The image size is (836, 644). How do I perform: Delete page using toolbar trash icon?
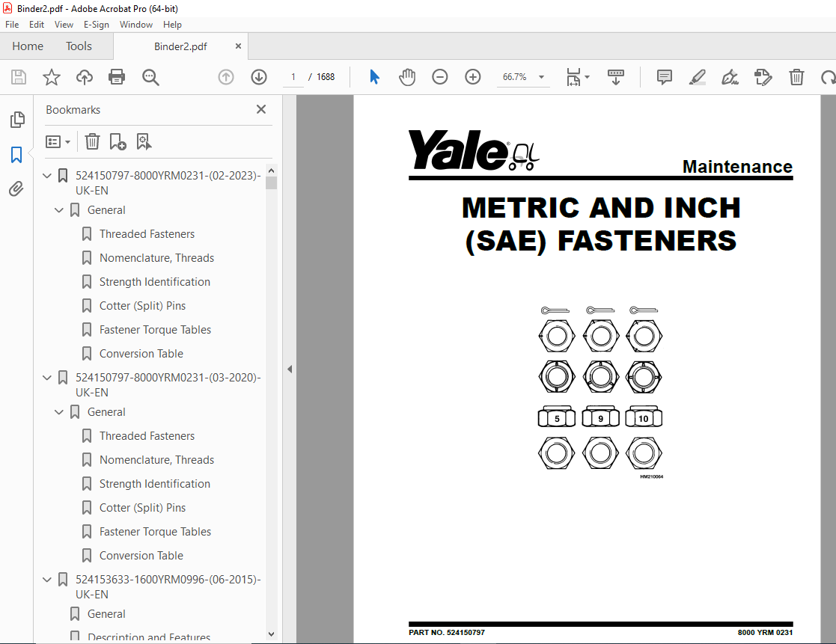(796, 77)
